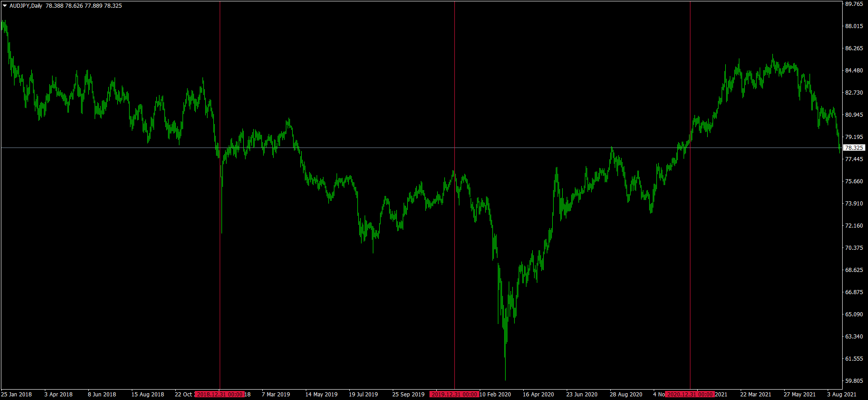Click the 63.340 price scale label
The height and width of the screenshot is (400, 868).
[854, 337]
